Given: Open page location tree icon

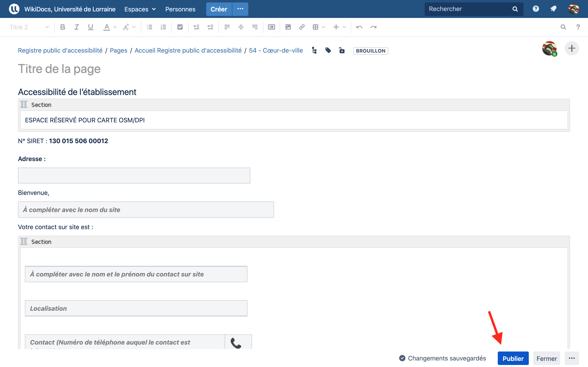Looking at the screenshot, I should 314,51.
